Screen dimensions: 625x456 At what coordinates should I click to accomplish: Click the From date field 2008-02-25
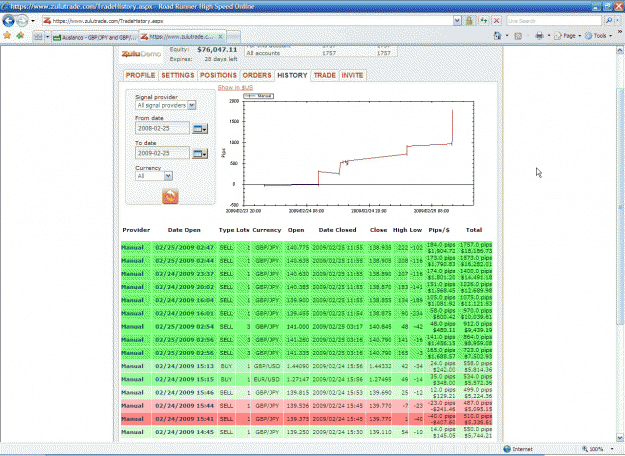pyautogui.click(x=162, y=128)
